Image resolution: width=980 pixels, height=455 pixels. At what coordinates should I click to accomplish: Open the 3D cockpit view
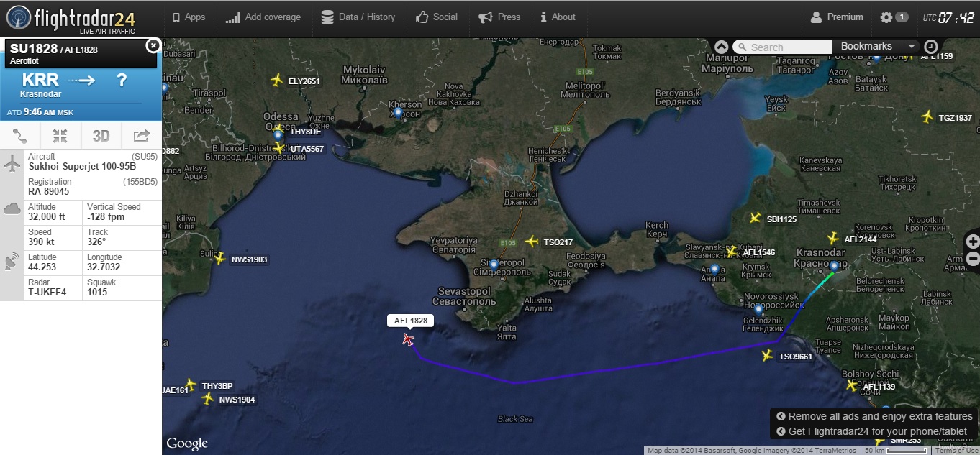(x=101, y=135)
